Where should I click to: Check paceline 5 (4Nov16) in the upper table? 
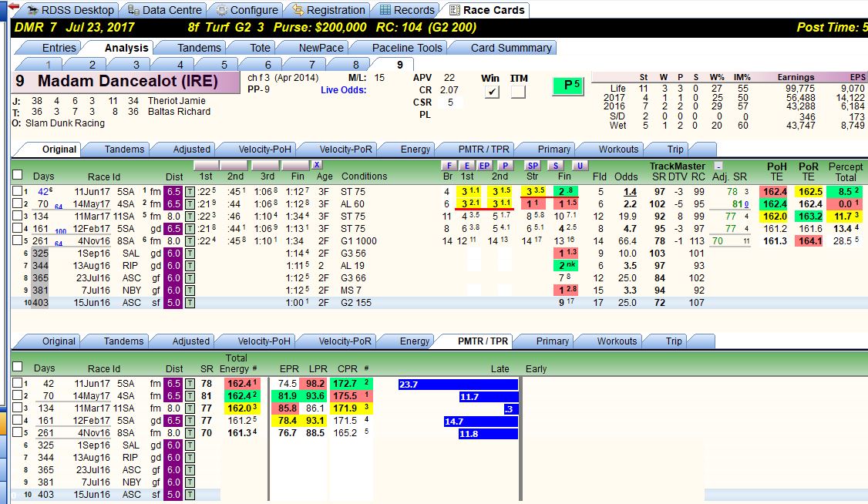[17, 240]
